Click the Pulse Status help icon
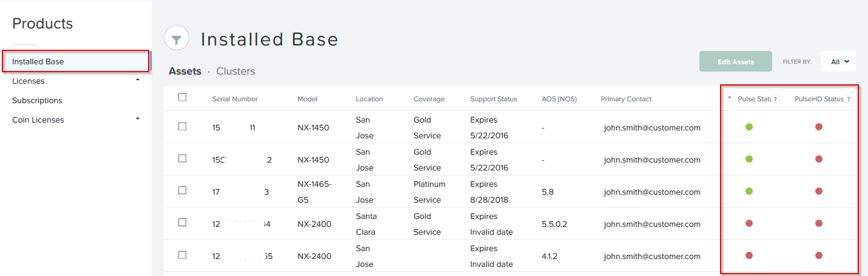 (x=775, y=99)
